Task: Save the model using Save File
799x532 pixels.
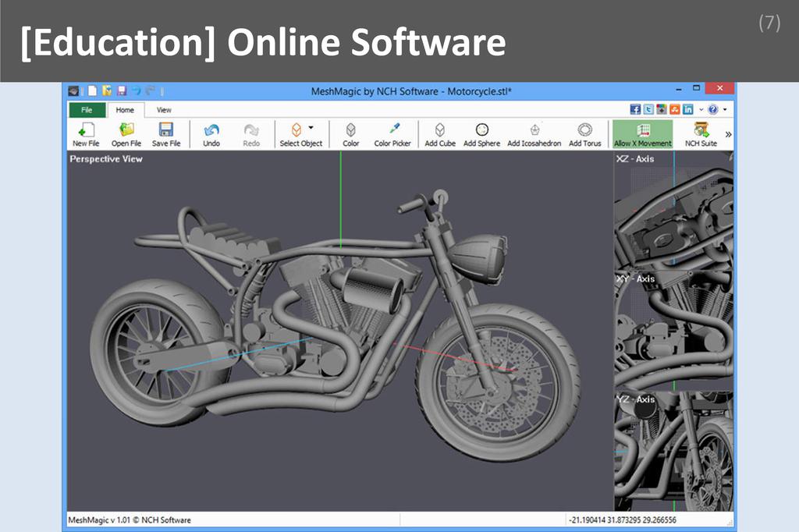Action: 165,133
